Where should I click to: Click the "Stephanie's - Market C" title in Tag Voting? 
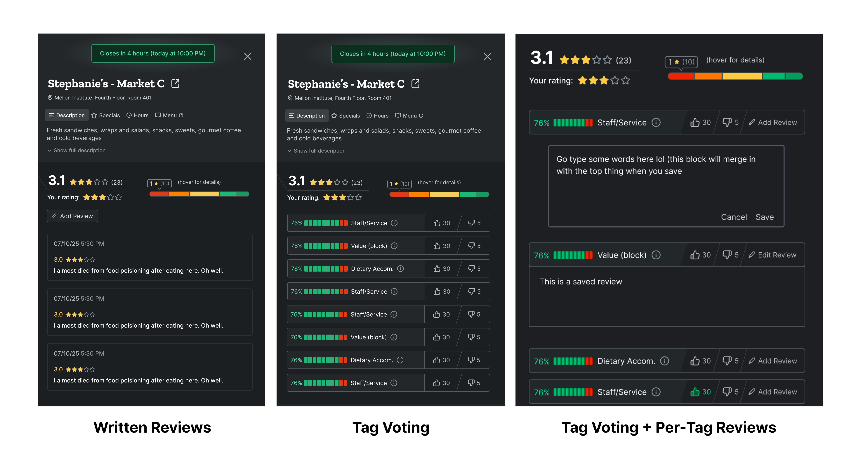point(346,84)
